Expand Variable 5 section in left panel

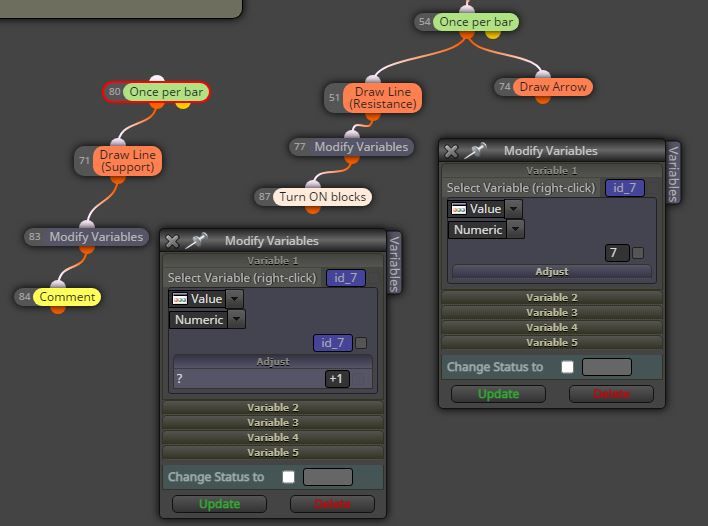[x=273, y=452]
